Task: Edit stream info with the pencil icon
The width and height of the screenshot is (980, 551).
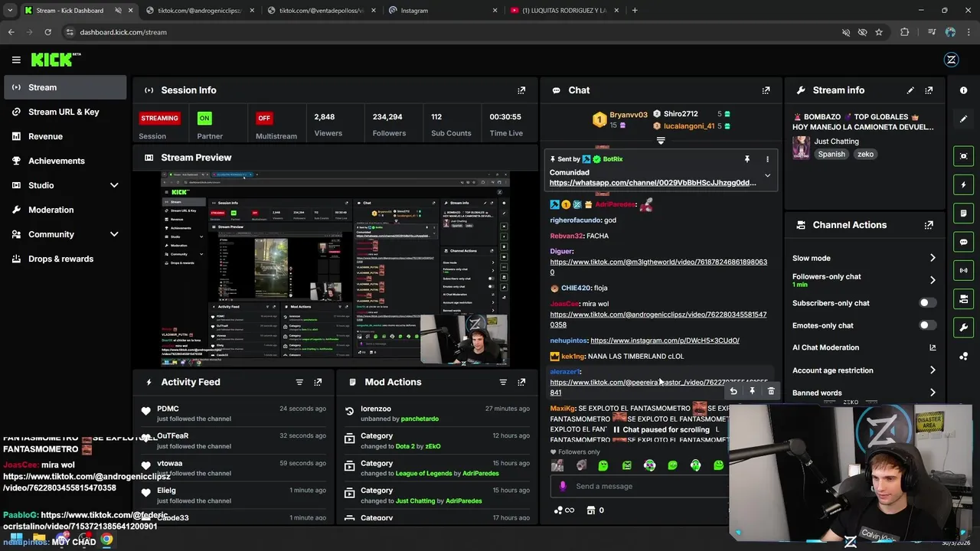Action: coord(910,90)
